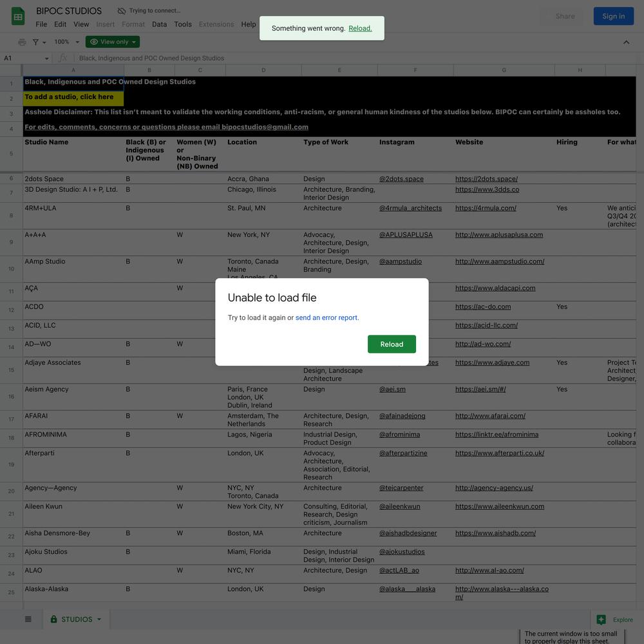Open the https://linktr.ee/afrominima link
This screenshot has height=644, width=644.
[x=497, y=435]
